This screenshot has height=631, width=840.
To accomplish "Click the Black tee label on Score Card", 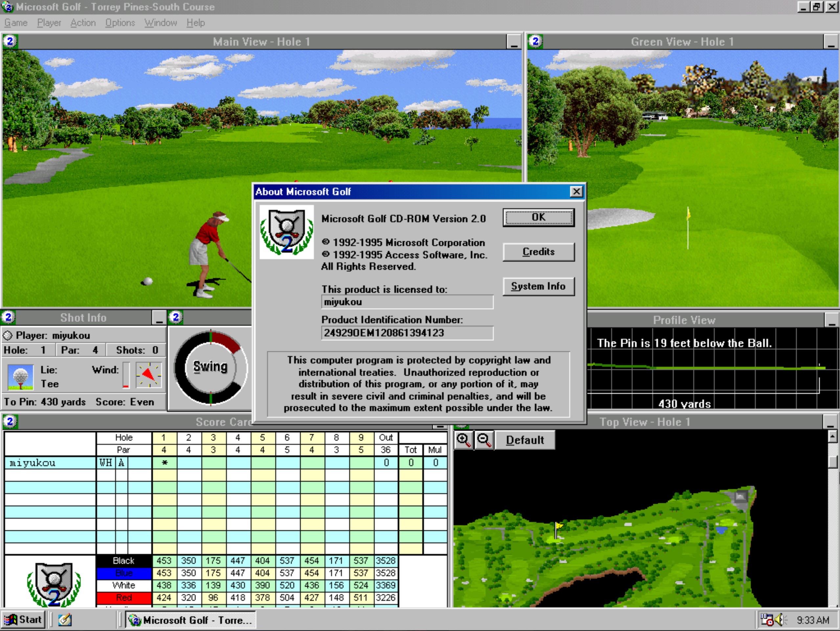I will click(x=124, y=561).
